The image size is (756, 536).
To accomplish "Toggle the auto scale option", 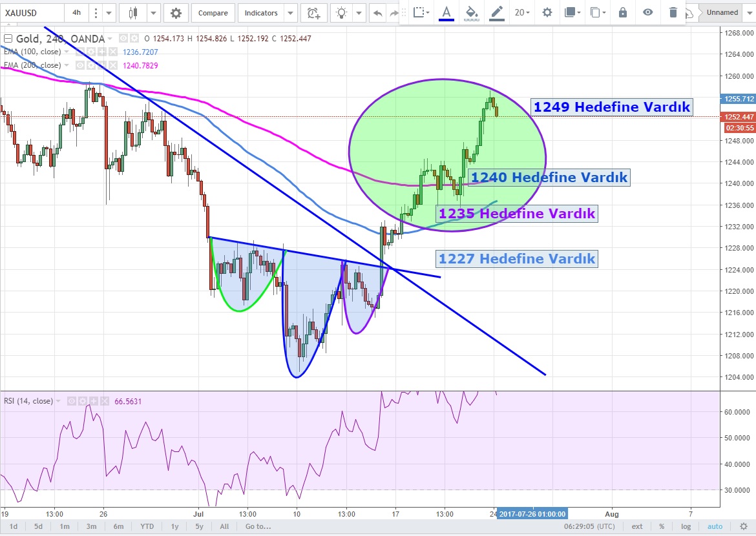I will click(715, 526).
